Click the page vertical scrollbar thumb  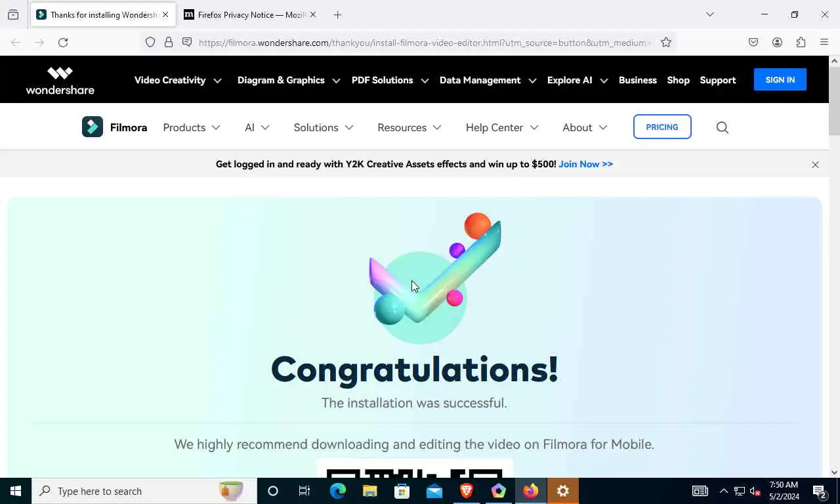tap(834, 100)
